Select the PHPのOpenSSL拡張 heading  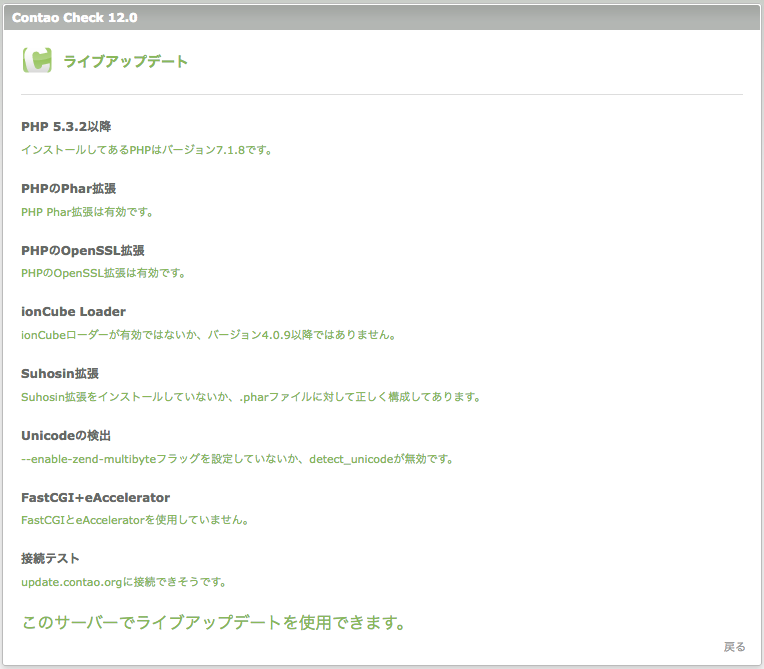click(83, 250)
